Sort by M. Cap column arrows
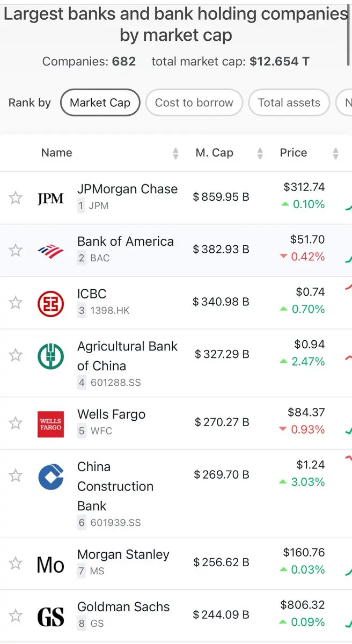The width and height of the screenshot is (352, 644). click(260, 153)
